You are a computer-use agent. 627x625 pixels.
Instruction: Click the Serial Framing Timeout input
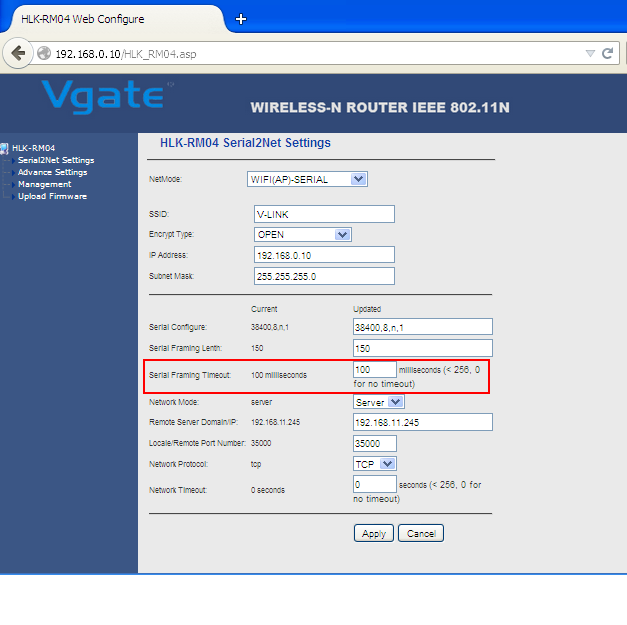tap(375, 369)
